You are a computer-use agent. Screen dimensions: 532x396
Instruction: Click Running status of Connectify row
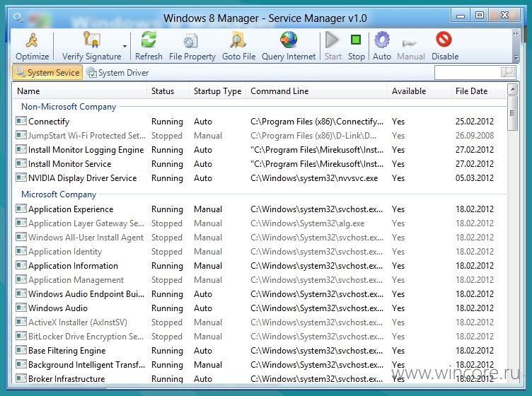click(167, 122)
